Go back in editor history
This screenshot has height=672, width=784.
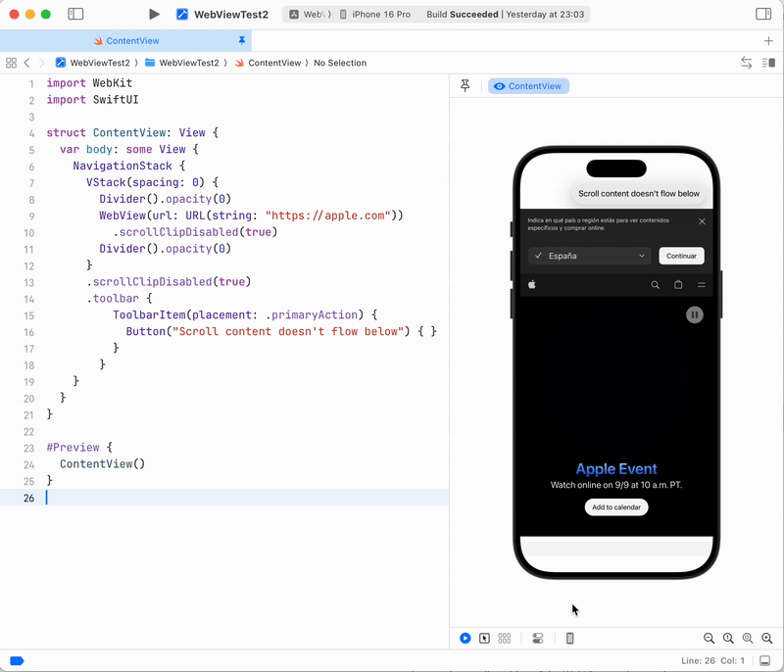pyautogui.click(x=27, y=63)
